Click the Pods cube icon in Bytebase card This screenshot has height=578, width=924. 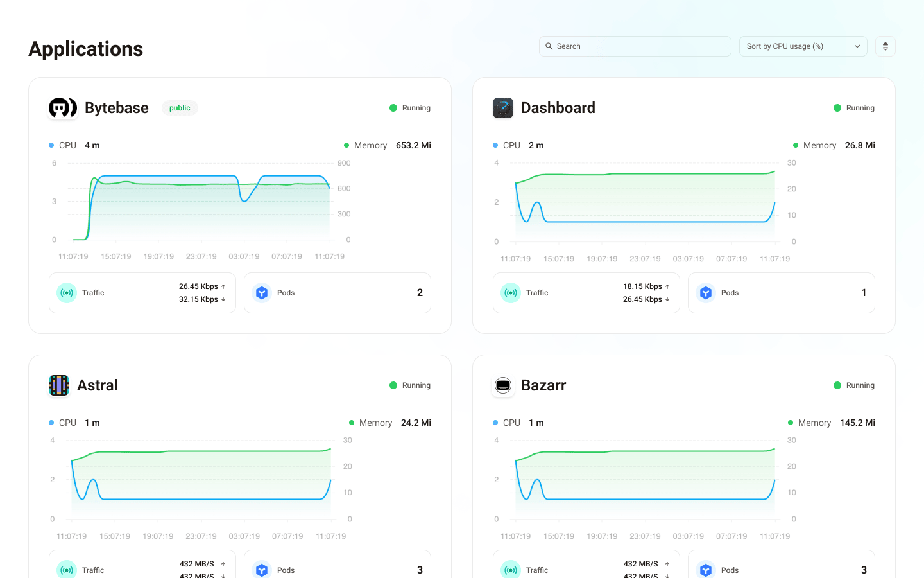(262, 293)
